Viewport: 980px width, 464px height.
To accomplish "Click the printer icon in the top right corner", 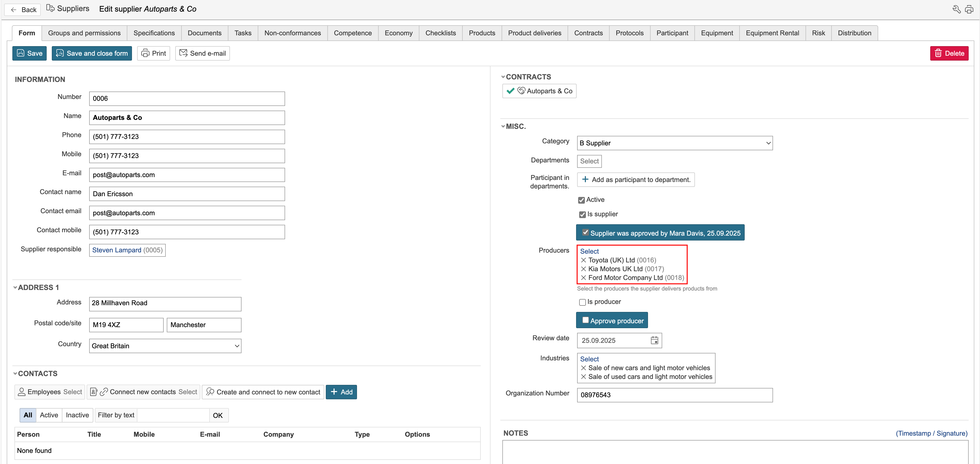I will point(969,9).
